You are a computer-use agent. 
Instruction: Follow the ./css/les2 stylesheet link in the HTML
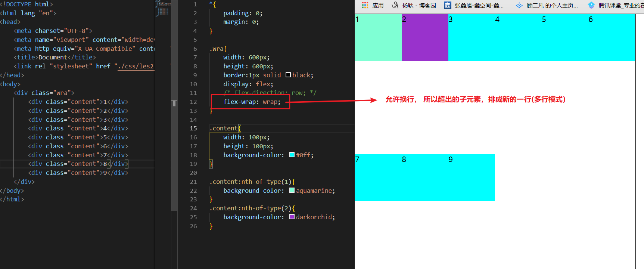pos(136,66)
